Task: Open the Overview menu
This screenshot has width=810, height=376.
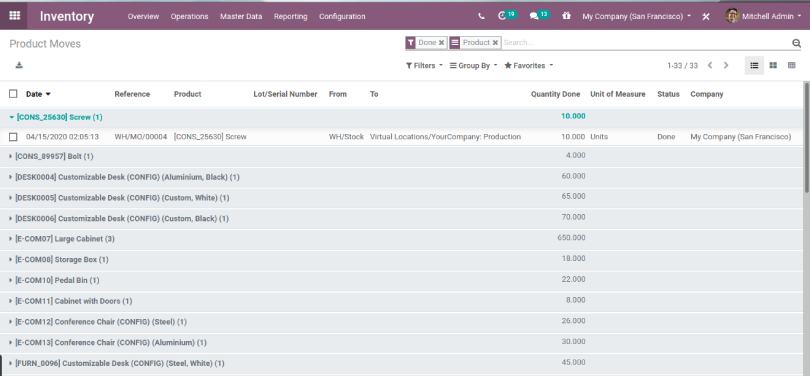Action: click(143, 17)
